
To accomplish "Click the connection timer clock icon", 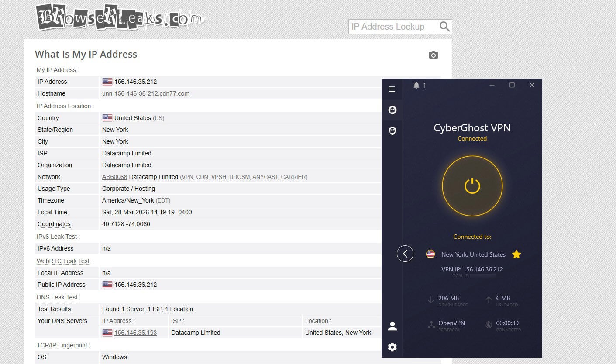I will (489, 324).
